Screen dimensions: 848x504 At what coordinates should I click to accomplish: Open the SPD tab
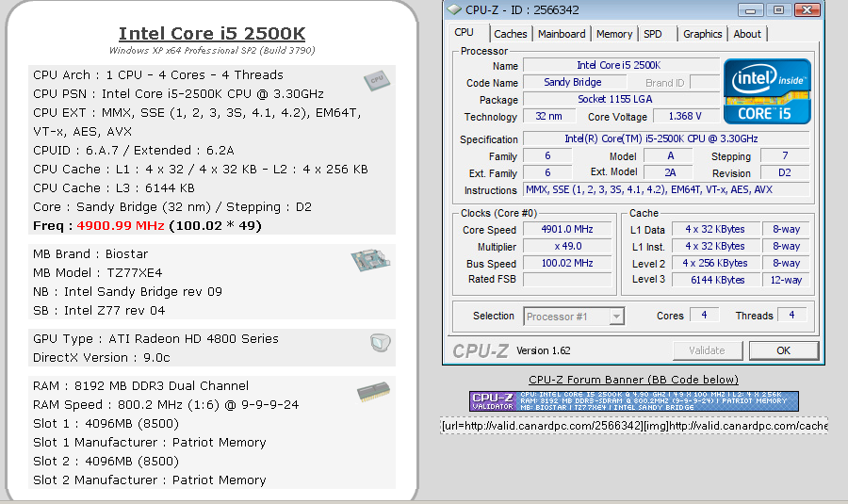click(653, 34)
